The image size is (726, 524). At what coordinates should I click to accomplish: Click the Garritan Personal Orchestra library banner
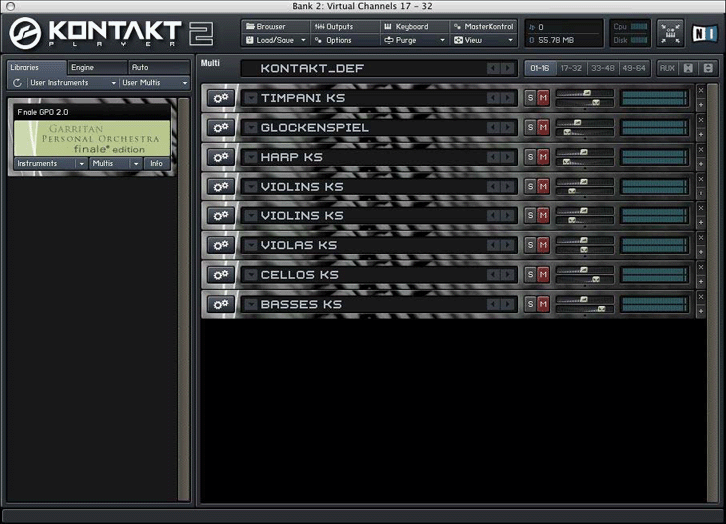coord(92,138)
